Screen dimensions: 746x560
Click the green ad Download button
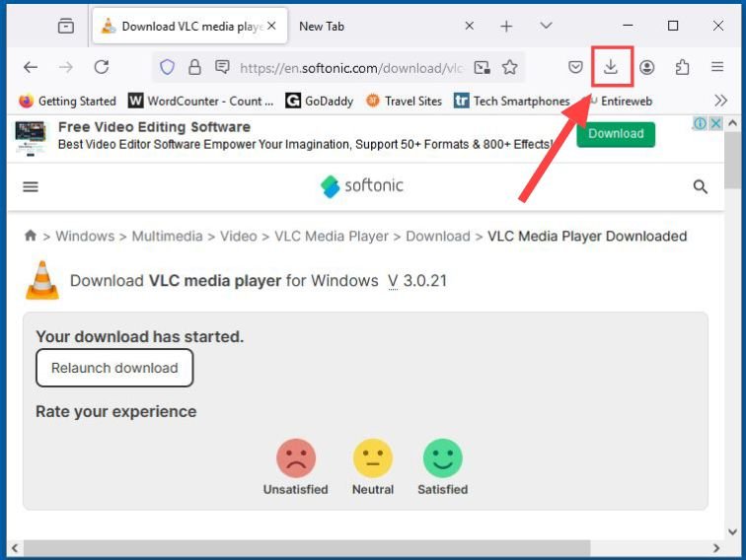pos(616,134)
